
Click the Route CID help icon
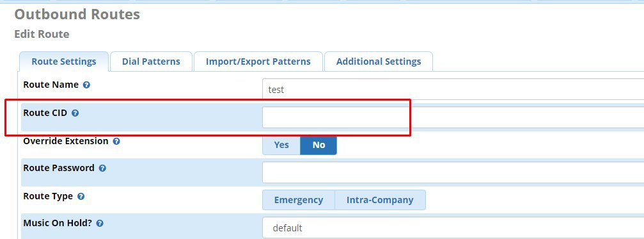click(75, 113)
